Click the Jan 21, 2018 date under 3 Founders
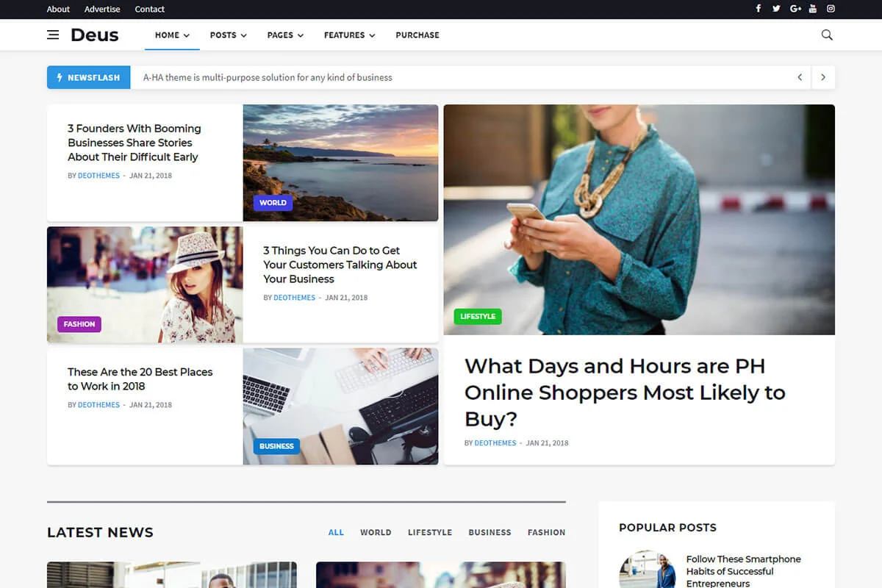This screenshot has height=588, width=882. (x=151, y=176)
